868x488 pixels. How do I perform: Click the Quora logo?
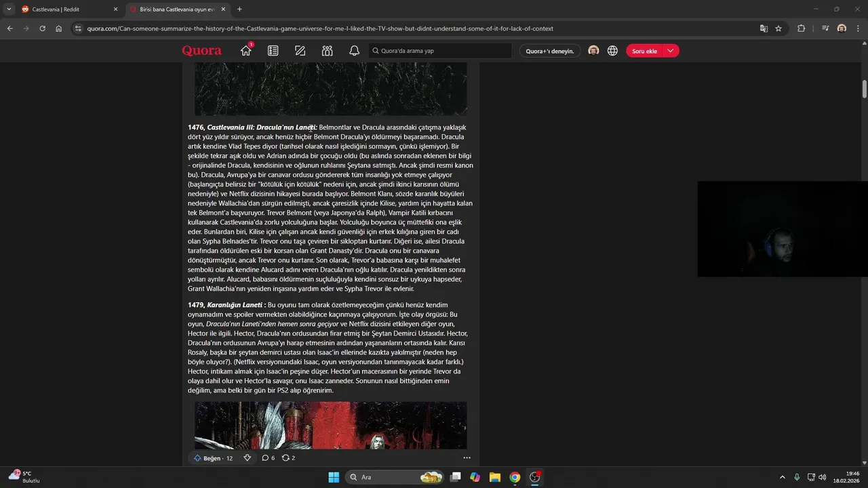coord(201,51)
